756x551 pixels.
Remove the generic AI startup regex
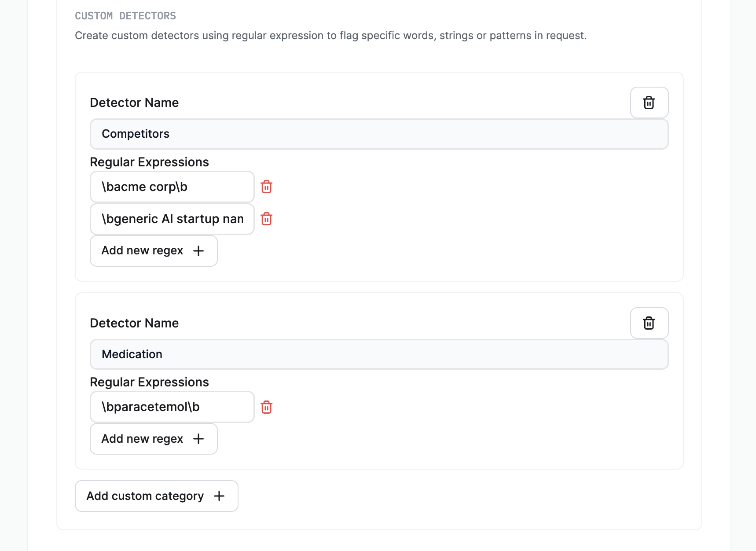click(266, 219)
